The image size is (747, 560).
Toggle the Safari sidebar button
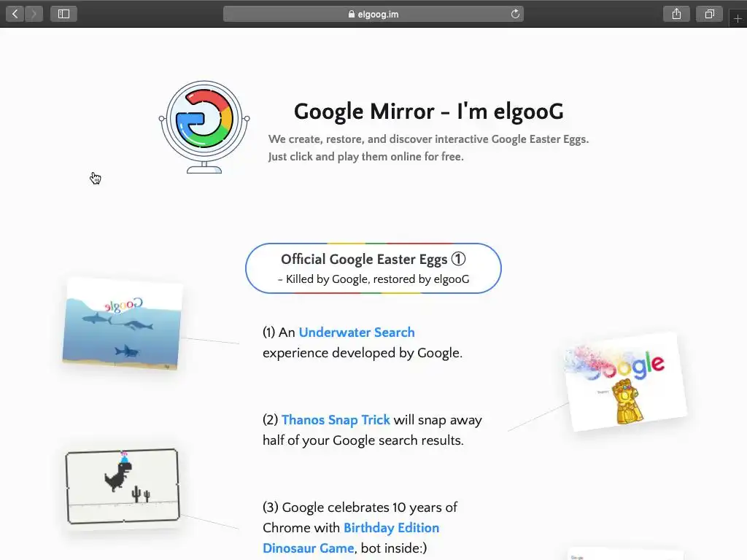coord(64,14)
